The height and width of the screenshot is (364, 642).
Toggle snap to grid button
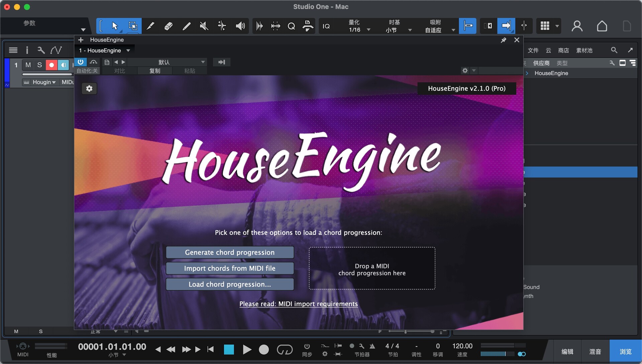click(x=467, y=26)
